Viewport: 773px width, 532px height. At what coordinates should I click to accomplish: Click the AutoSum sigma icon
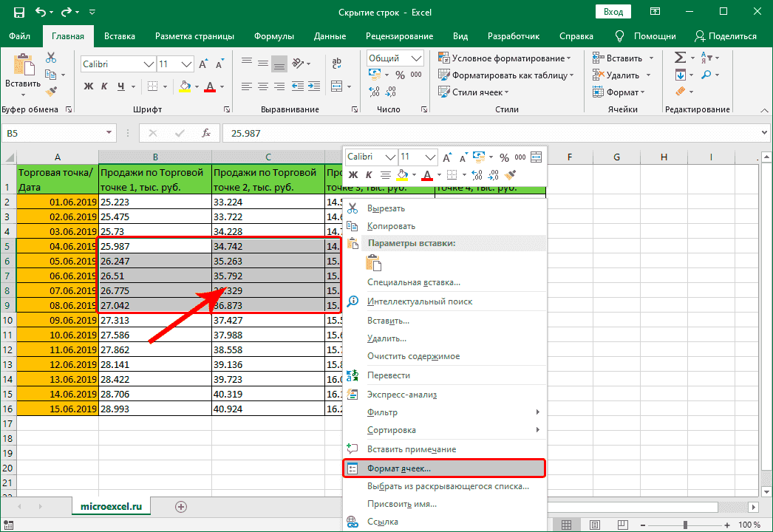tap(681, 58)
